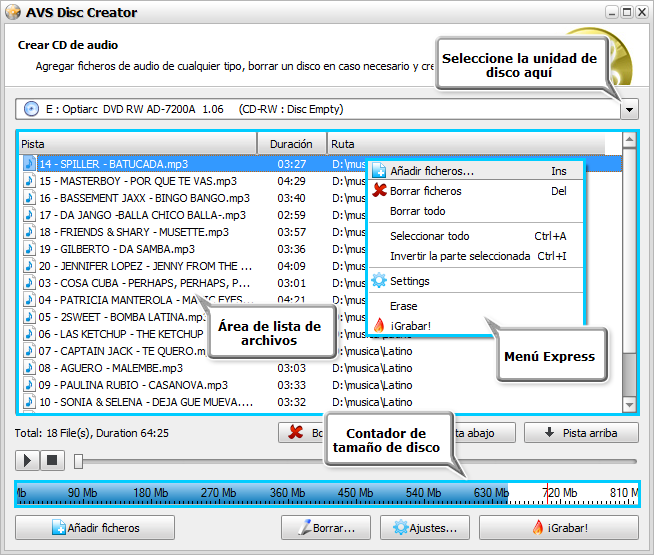This screenshot has width=654, height=555.
Task: Click music note icon of 06 - LAS KETCHUP track
Action: click(x=29, y=334)
